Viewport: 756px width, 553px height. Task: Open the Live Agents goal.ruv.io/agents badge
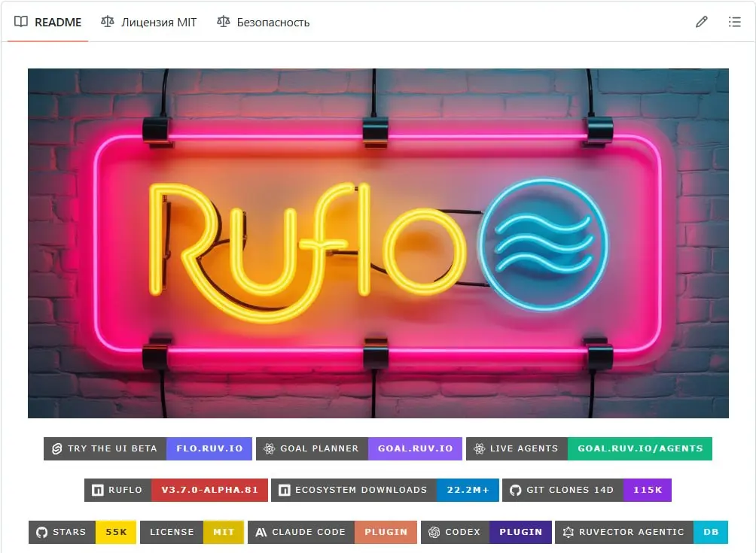[589, 448]
